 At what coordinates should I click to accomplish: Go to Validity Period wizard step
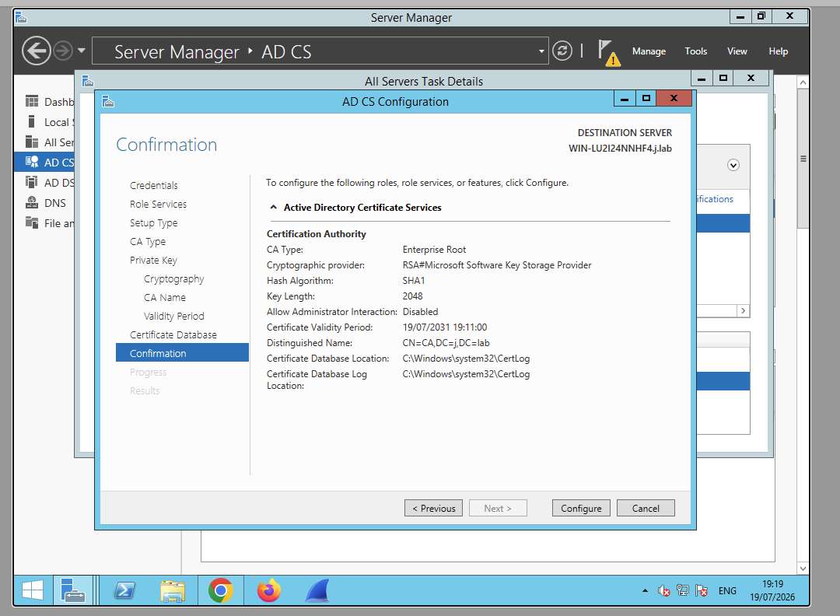coord(174,316)
